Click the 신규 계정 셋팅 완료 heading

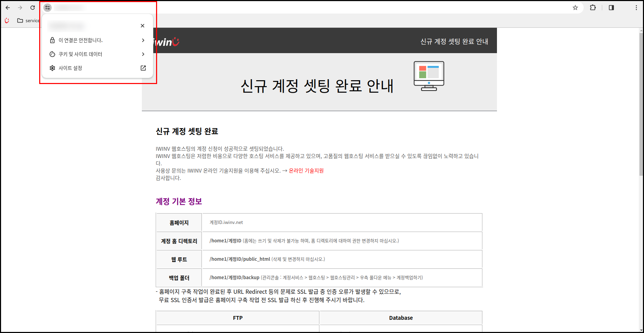tap(187, 131)
